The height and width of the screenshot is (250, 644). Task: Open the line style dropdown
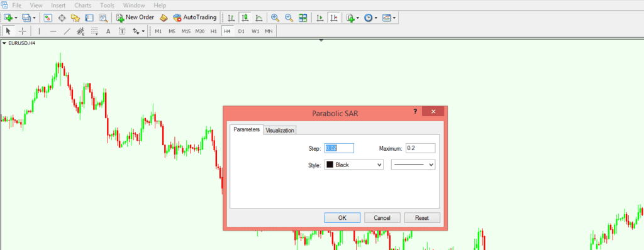[413, 165]
